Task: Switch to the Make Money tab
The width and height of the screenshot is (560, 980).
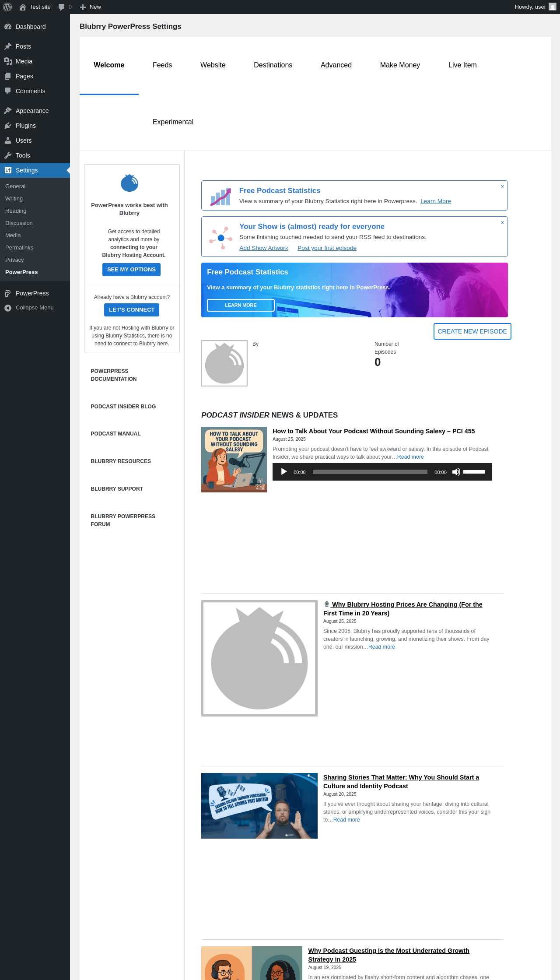Action: tap(400, 65)
